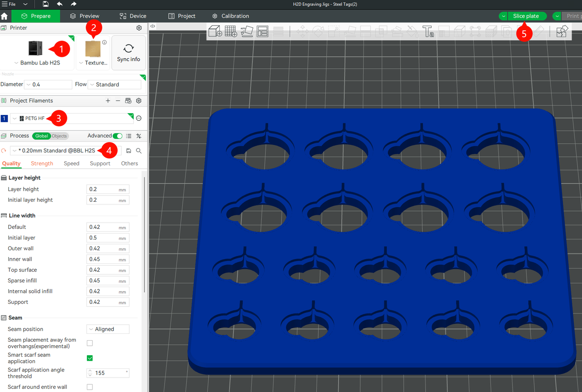This screenshot has height=392, width=582.
Task: Toggle the Advanced mode switch
Action: tap(118, 136)
